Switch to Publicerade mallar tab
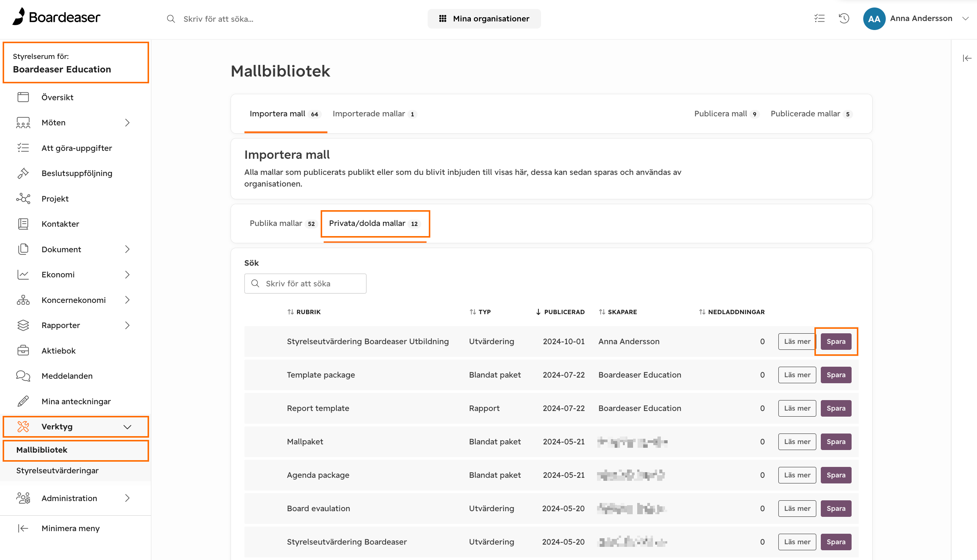 coord(812,114)
